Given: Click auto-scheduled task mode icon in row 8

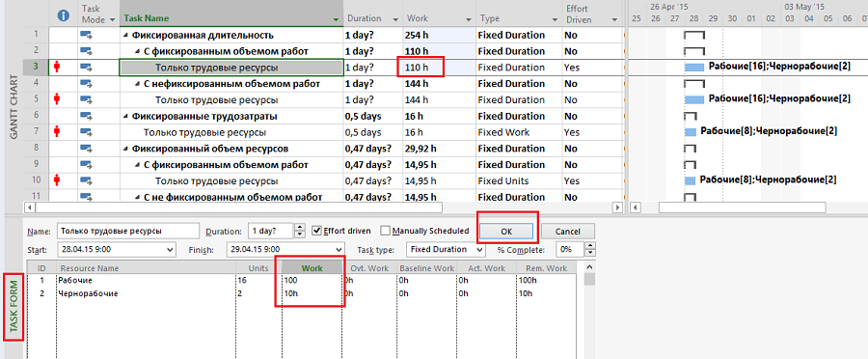Looking at the screenshot, I should click(87, 149).
